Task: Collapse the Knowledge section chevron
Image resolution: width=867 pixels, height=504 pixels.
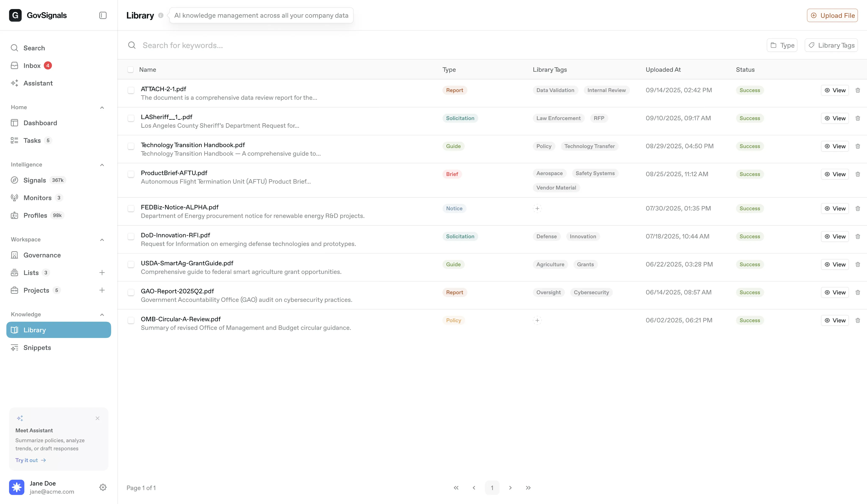Action: (x=102, y=314)
